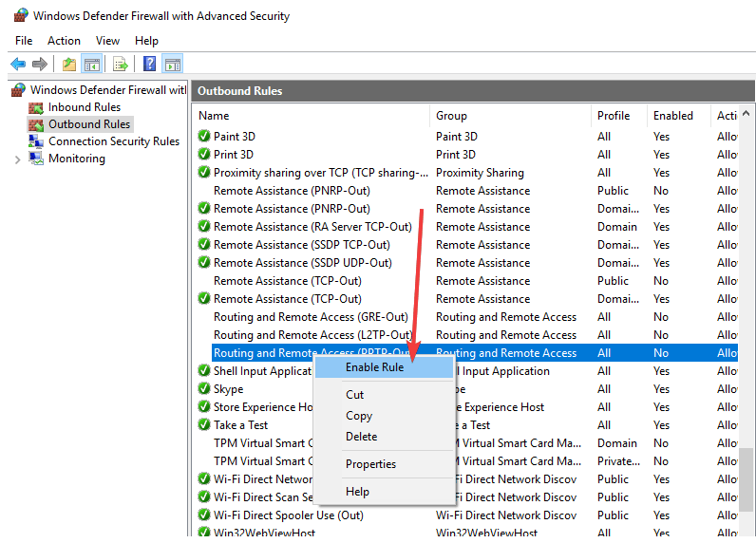Click green check beside Remote Assistance (RA Server TCP-Out)
Viewport: 756px width, 543px height.
point(204,226)
